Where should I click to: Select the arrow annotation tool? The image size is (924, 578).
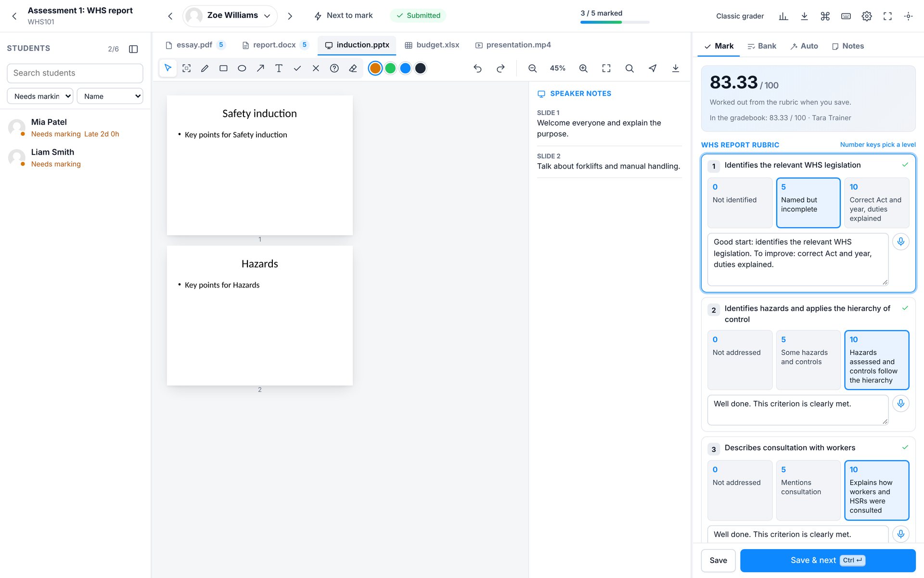click(260, 68)
